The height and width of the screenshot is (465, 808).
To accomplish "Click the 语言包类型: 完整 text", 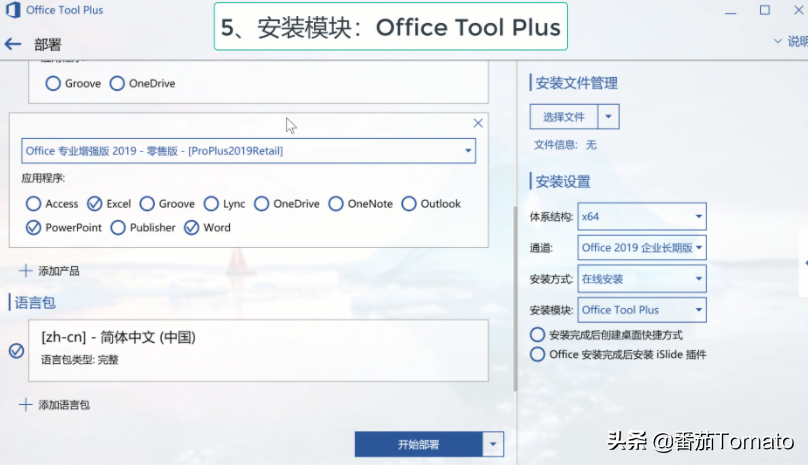I will [x=80, y=360].
